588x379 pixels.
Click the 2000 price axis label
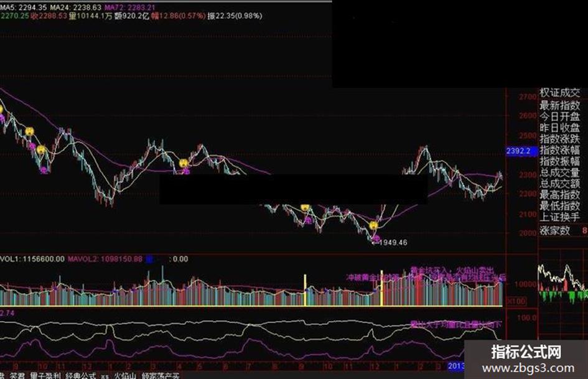point(528,233)
